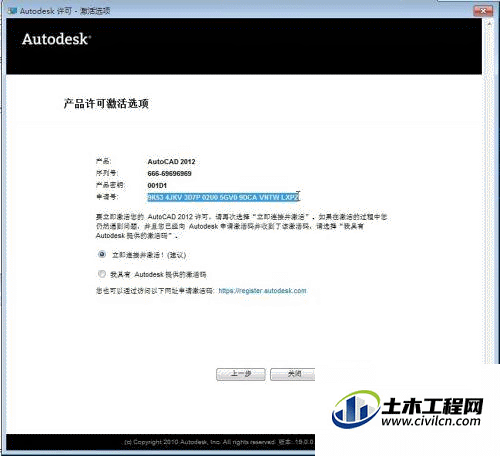500x456 pixels.
Task: Click serial number 666-69696969
Action: pyautogui.click(x=169, y=174)
